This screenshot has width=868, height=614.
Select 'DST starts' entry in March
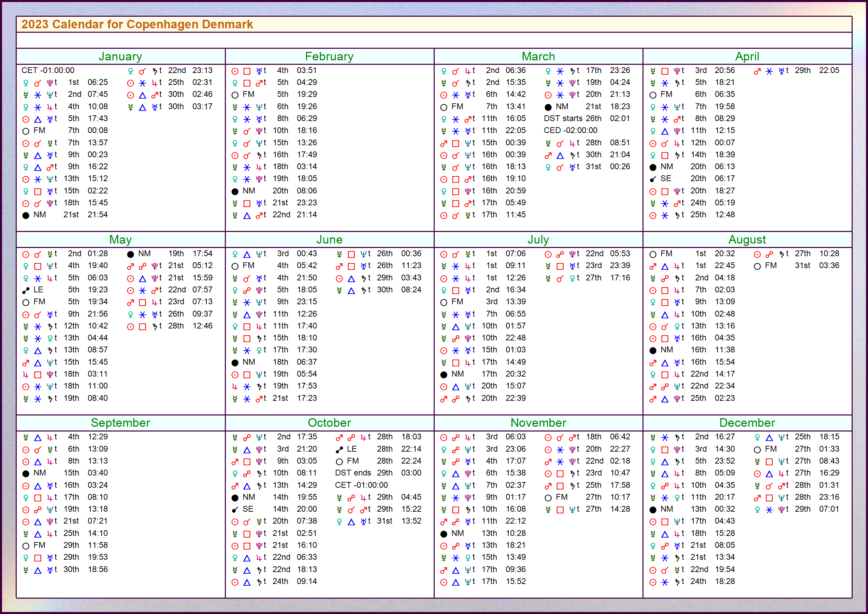point(563,118)
